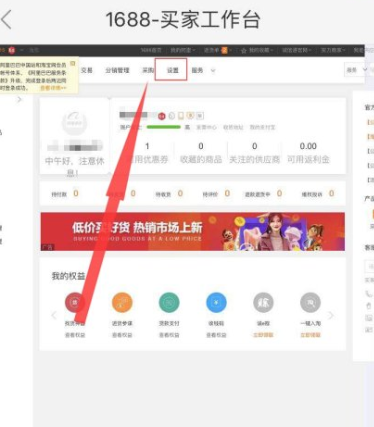Open the 服务 search-type dropdown
374x427 pixels.
click(356, 70)
